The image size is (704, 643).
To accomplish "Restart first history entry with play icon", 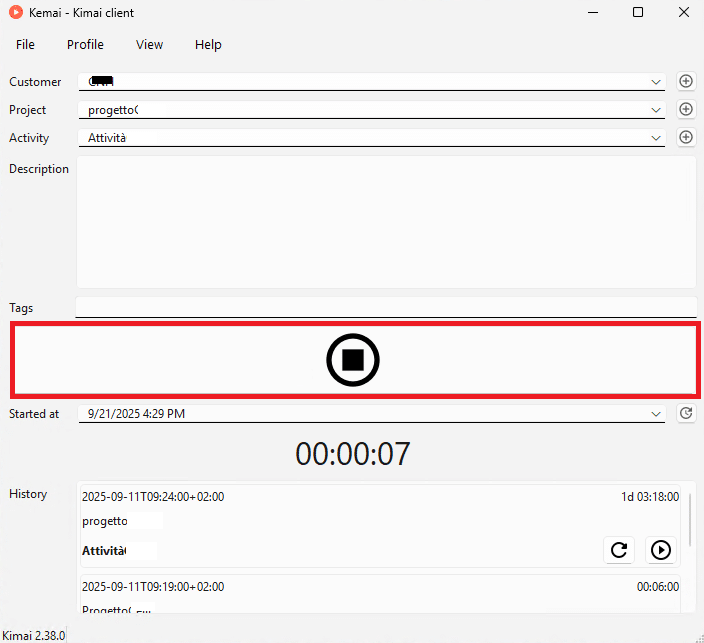I will click(x=660, y=549).
